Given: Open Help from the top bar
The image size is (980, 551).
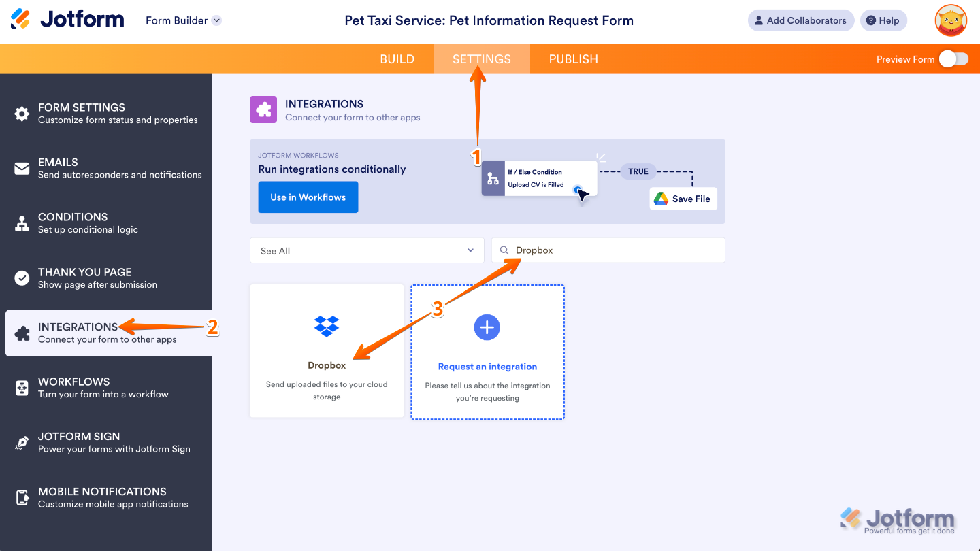Looking at the screenshot, I should [x=883, y=20].
